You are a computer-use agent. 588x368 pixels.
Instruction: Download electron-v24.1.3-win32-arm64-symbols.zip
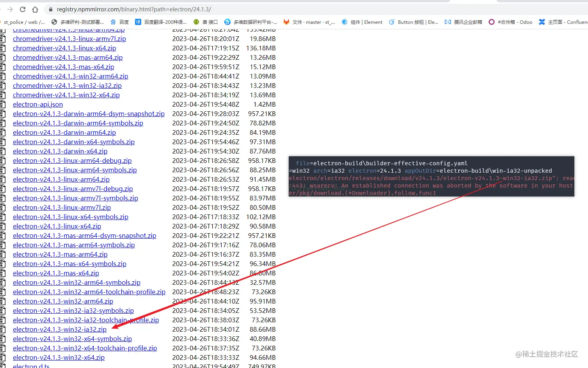[76, 282]
